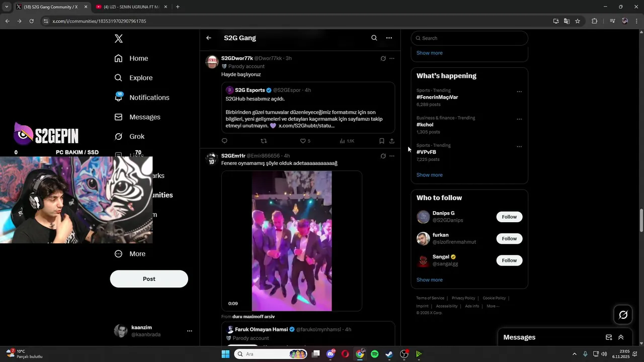Open the Home navigation item
The height and width of the screenshot is (362, 644).
click(131, 58)
